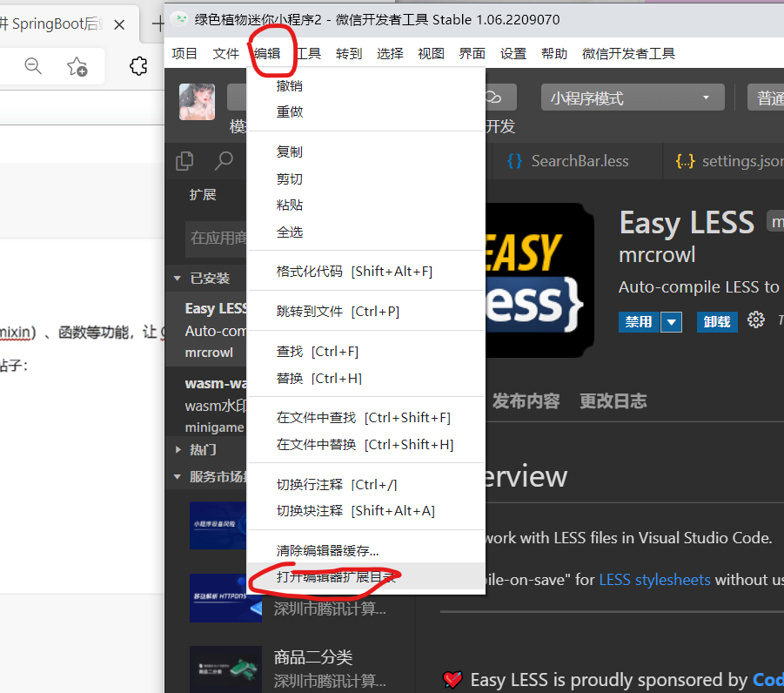Open the 文件 menu
Viewport: 784px width, 693px height.
coord(225,53)
